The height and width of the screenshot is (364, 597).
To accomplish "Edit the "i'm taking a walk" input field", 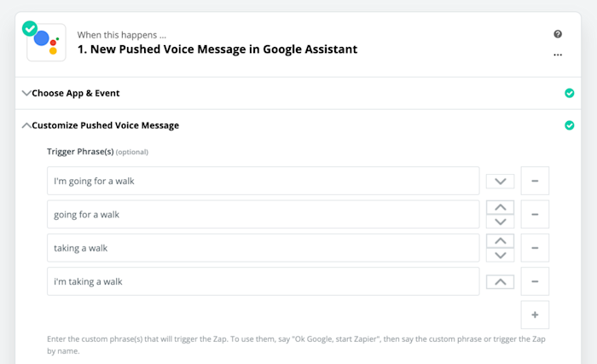I will tap(263, 281).
